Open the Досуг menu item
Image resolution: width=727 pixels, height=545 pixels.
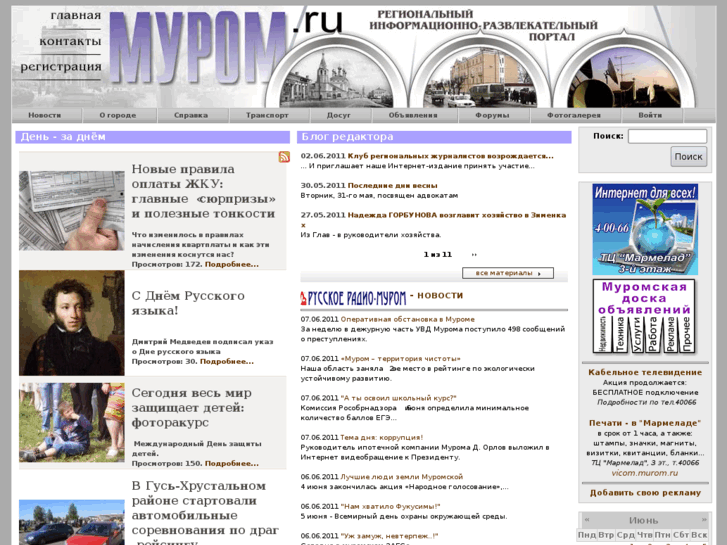pyautogui.click(x=338, y=115)
